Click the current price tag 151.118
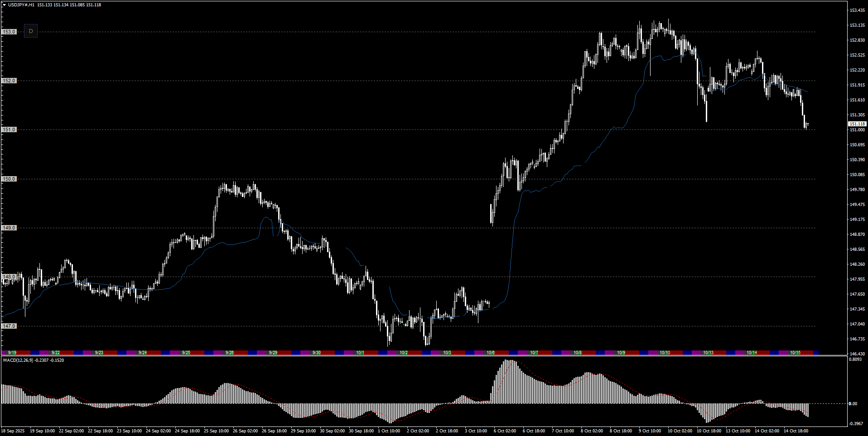The image size is (868, 436). [857, 124]
